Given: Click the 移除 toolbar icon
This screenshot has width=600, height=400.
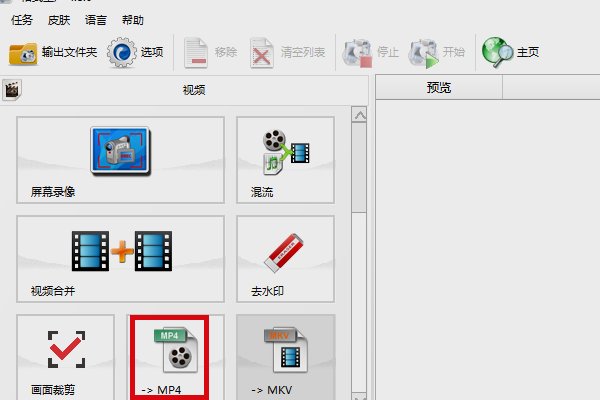Looking at the screenshot, I should 196,53.
